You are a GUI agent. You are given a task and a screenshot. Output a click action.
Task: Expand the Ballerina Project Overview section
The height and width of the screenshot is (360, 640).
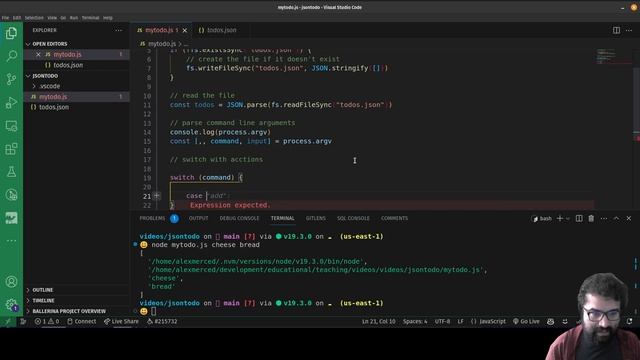click(x=69, y=311)
